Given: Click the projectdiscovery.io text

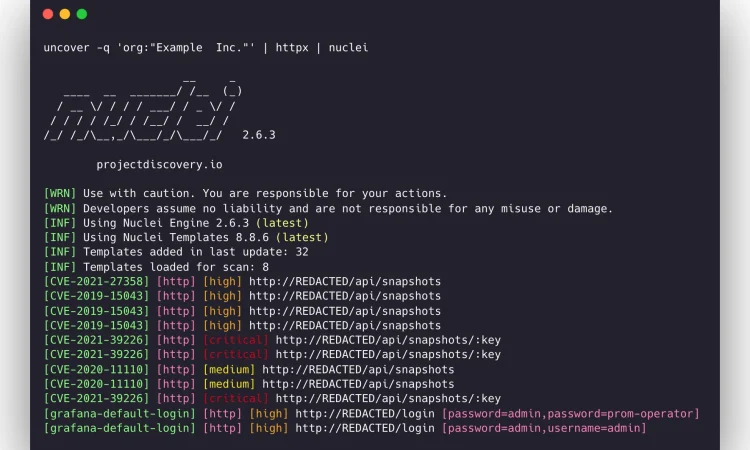Looking at the screenshot, I should 159,165.
